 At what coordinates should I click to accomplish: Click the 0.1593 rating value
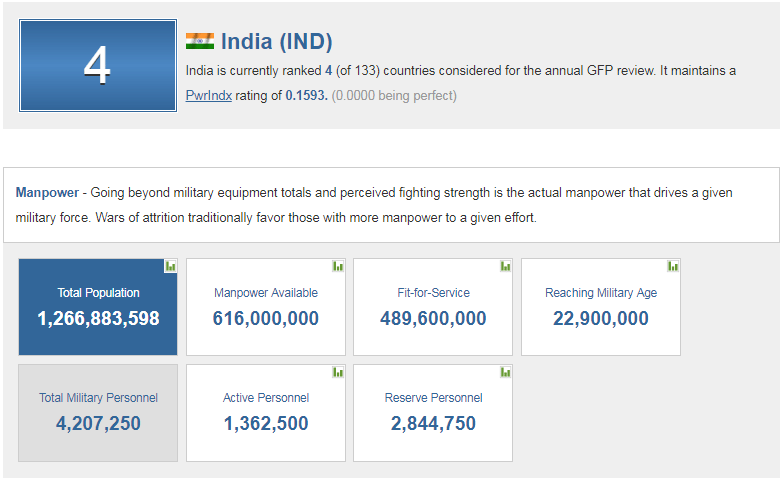pyautogui.click(x=306, y=96)
